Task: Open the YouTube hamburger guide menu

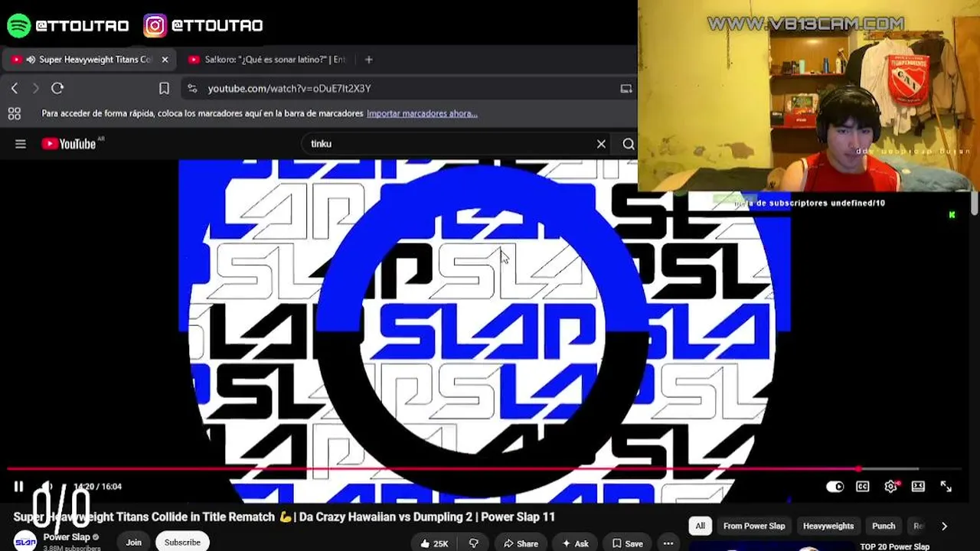Action: pyautogui.click(x=21, y=144)
